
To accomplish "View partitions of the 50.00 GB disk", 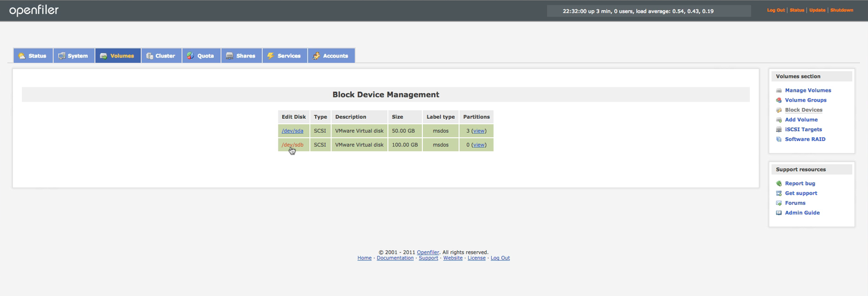I will 479,131.
